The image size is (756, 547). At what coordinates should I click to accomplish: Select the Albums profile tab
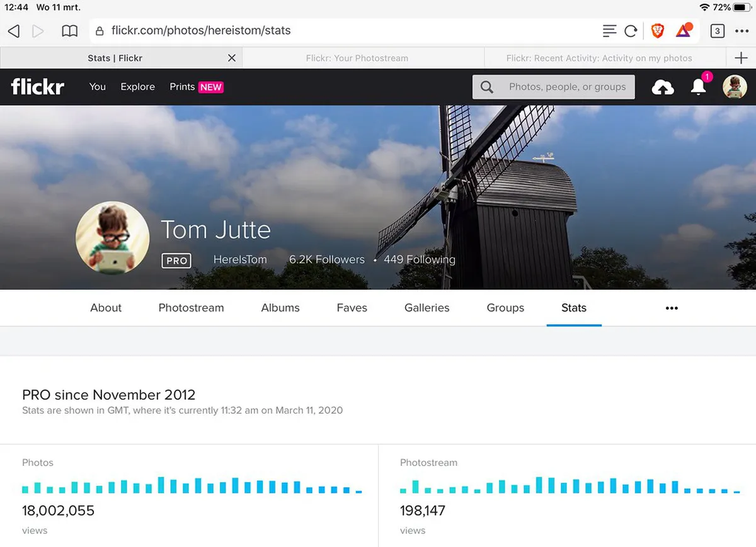(x=280, y=308)
